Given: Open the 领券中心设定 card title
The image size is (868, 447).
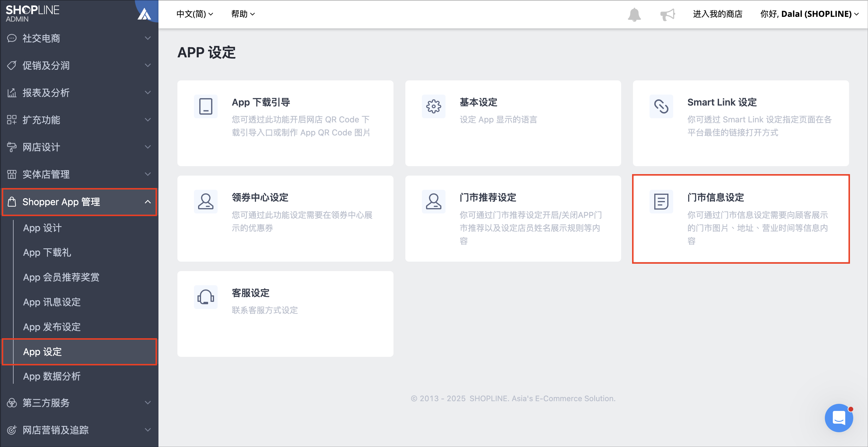Looking at the screenshot, I should point(260,197).
